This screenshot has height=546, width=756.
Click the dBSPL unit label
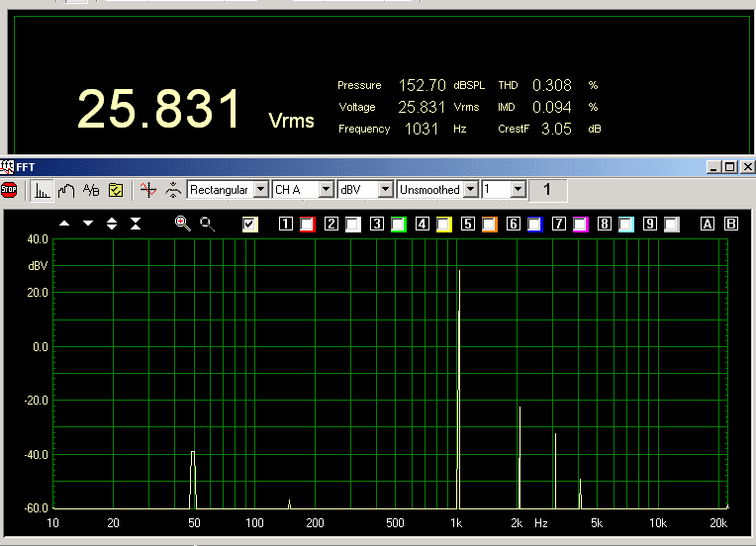coord(469,85)
